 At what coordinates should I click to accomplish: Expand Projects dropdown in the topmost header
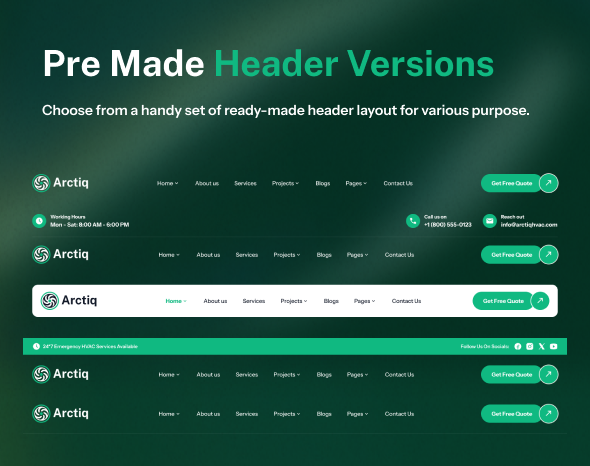[x=285, y=183]
